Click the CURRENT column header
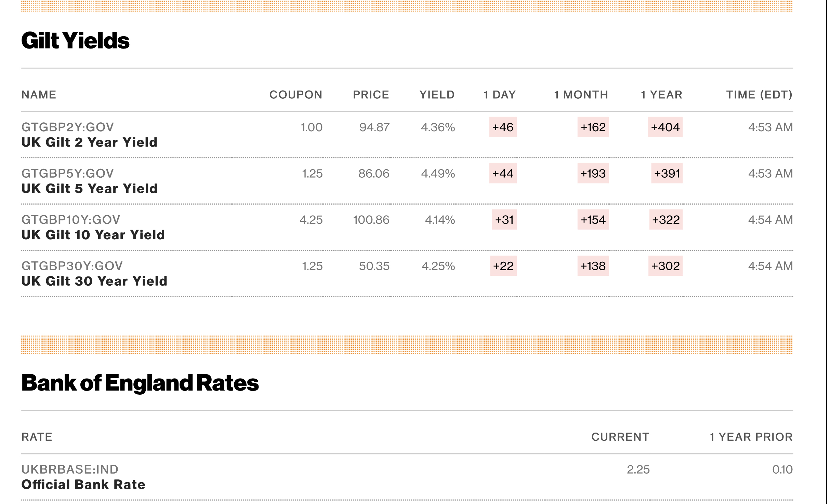Image resolution: width=830 pixels, height=504 pixels. [x=620, y=437]
